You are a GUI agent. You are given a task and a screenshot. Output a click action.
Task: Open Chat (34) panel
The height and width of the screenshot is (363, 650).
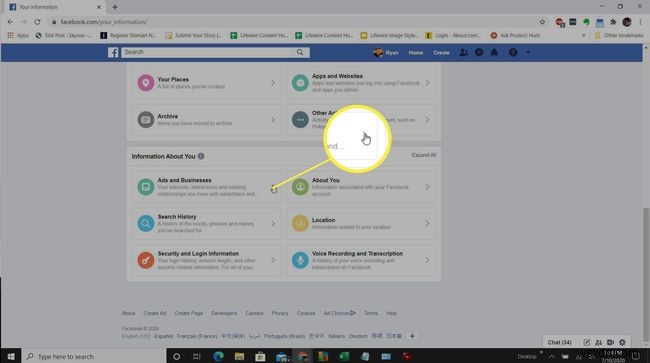(559, 342)
